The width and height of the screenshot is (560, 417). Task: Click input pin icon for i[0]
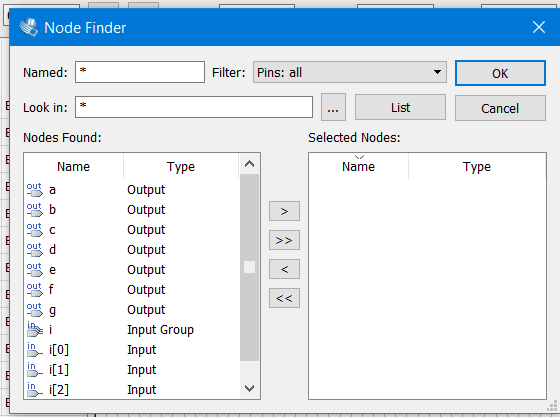tap(35, 350)
